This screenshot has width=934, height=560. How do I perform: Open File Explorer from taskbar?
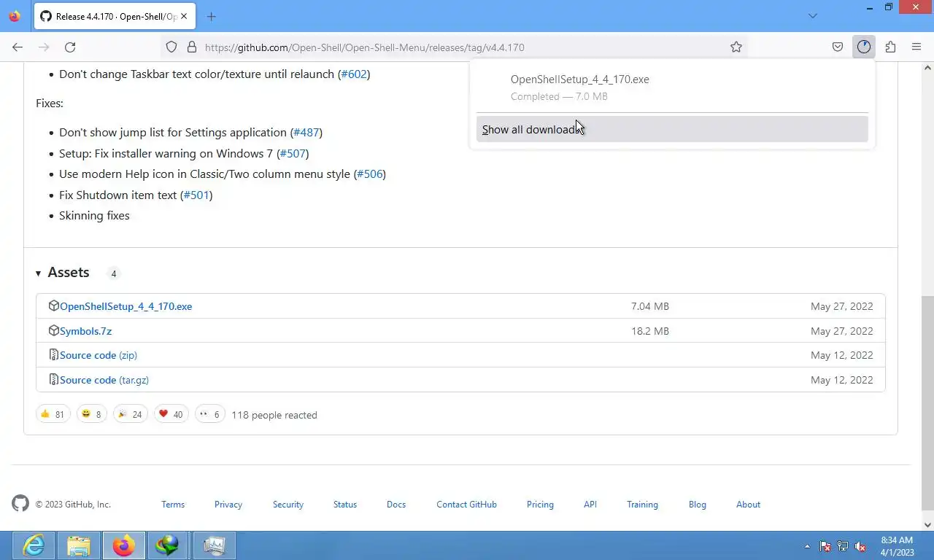[79, 545]
